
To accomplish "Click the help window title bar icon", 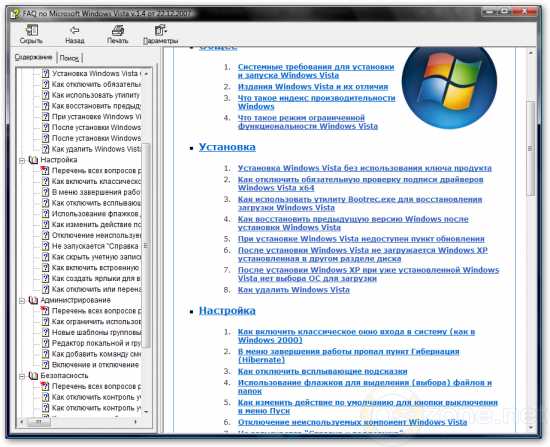I will [x=15, y=14].
